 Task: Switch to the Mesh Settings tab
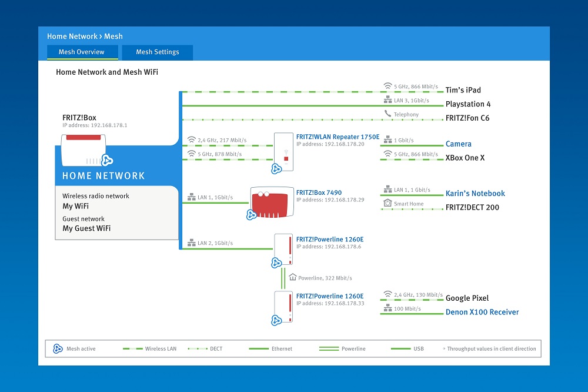click(x=157, y=52)
